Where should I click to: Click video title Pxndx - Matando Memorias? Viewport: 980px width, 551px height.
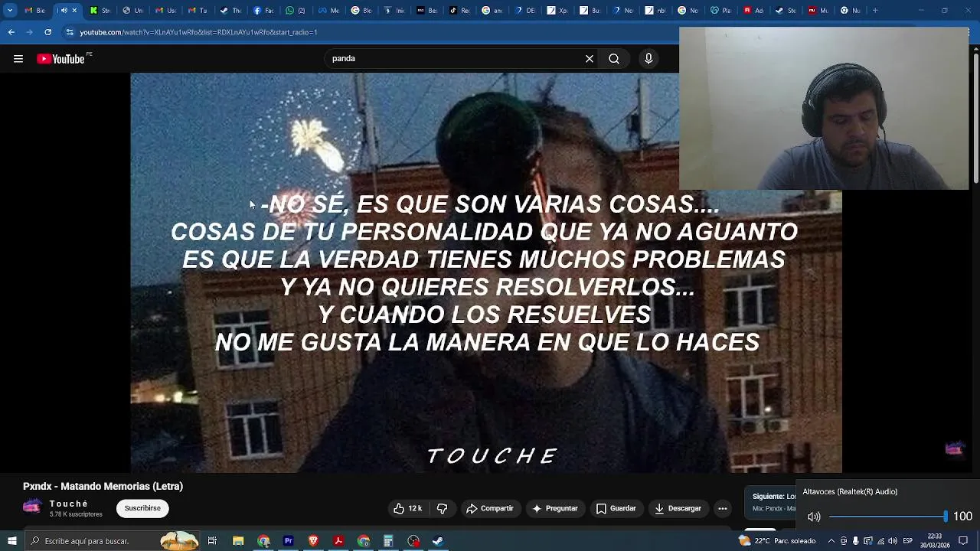click(x=103, y=486)
